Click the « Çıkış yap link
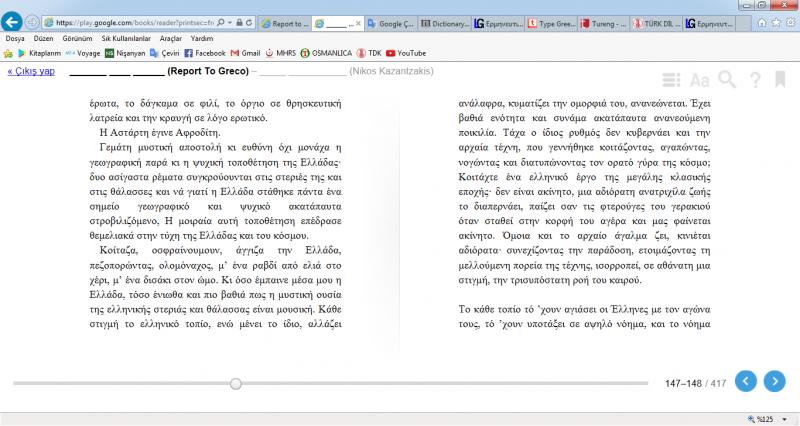 point(31,71)
